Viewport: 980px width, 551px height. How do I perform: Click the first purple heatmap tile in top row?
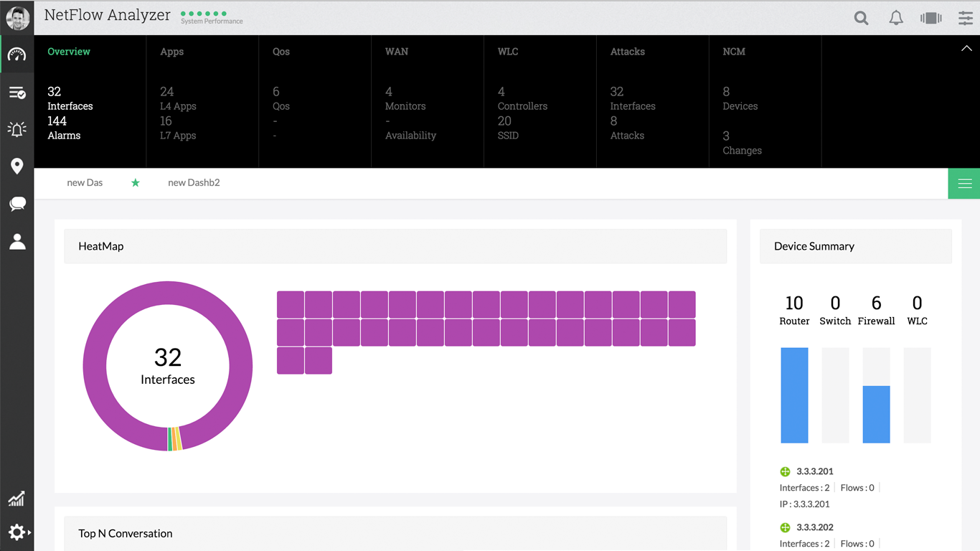291,305
